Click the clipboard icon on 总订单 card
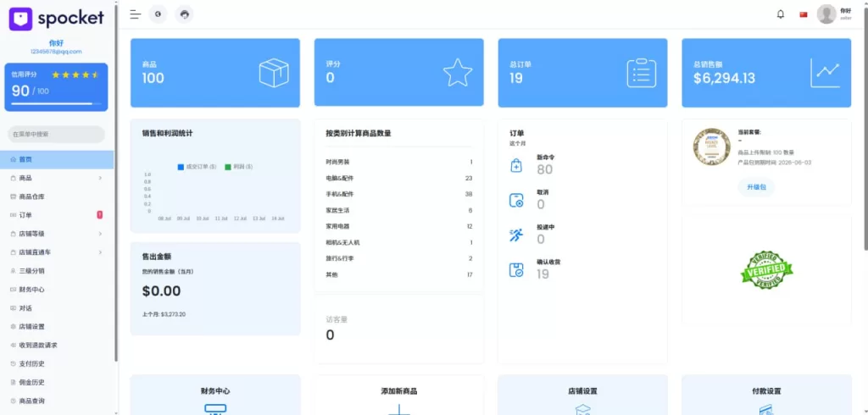Screen dimensions: 868x415 point(642,73)
